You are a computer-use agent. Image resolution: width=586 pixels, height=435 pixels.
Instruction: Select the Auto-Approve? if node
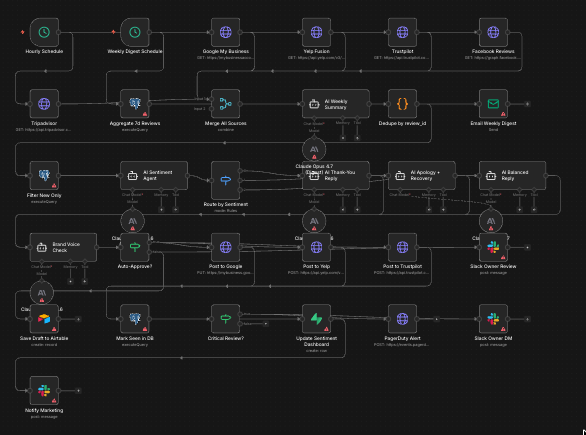(135, 247)
